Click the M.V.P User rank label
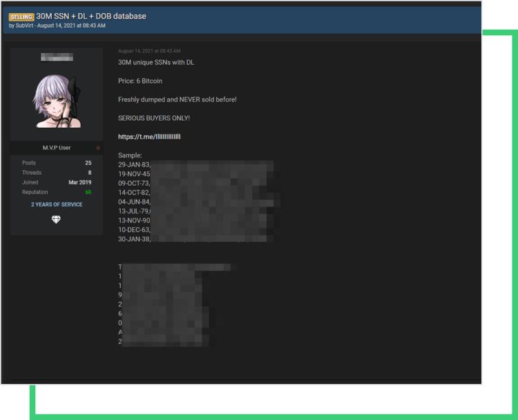This screenshot has width=518, height=420. pos(57,148)
